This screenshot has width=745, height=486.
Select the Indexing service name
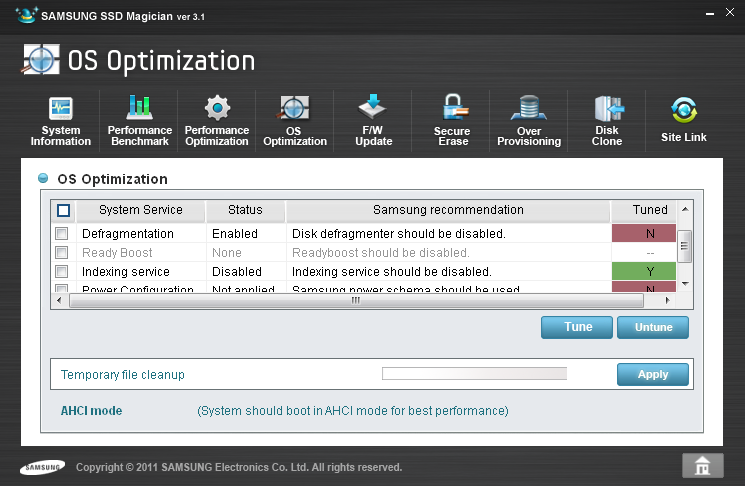[125, 272]
